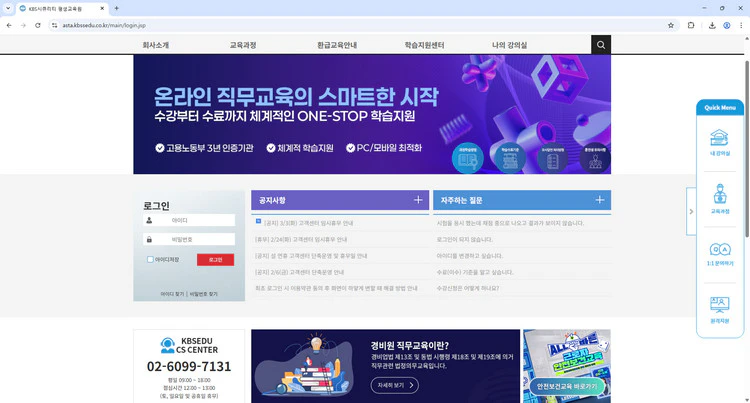750x403 pixels.
Task: Open 교육과정 icon in Quick Menu
Action: point(719,198)
